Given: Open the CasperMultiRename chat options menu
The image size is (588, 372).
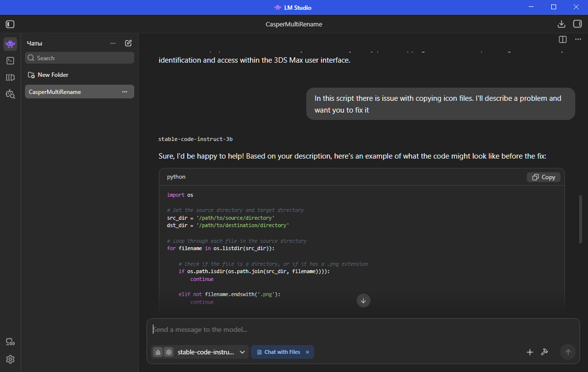Looking at the screenshot, I should (x=124, y=92).
